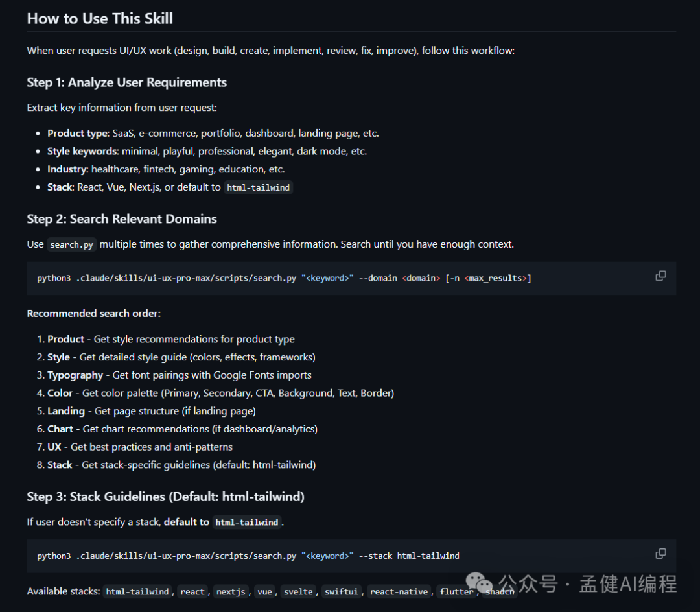The height and width of the screenshot is (612, 700).
Task: Select the vue stack tag
Action: point(264,592)
